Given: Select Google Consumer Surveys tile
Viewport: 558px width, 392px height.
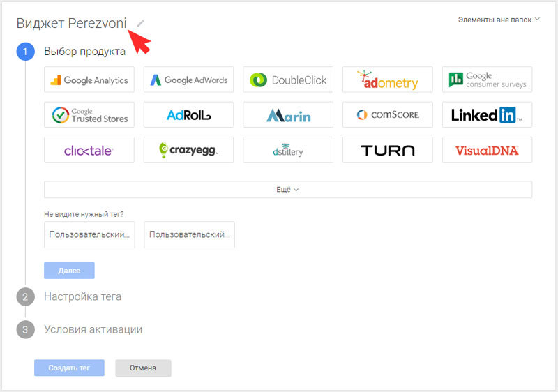Looking at the screenshot, I should [487, 80].
